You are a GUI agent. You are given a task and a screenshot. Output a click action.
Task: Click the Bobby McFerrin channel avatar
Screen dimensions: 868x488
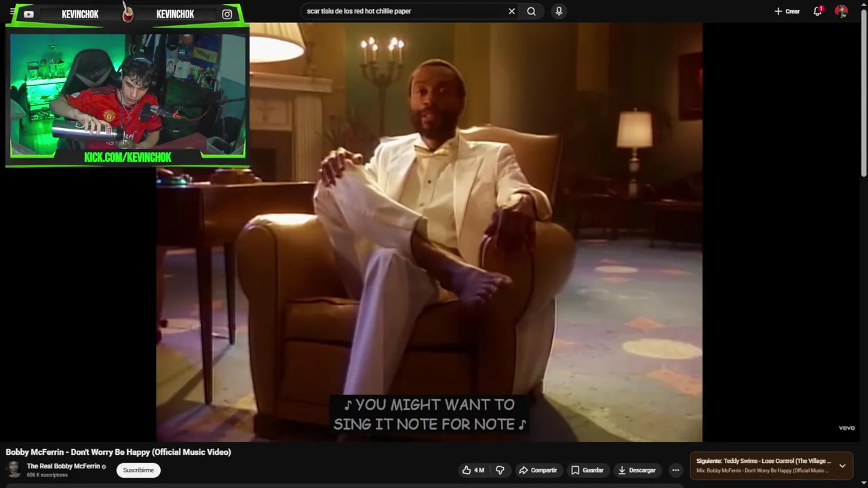click(x=14, y=470)
